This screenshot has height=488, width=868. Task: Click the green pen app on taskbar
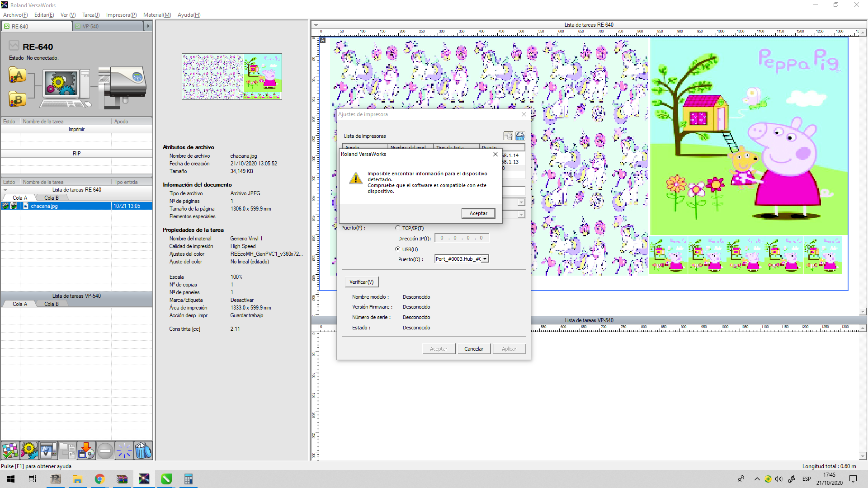[x=166, y=479]
